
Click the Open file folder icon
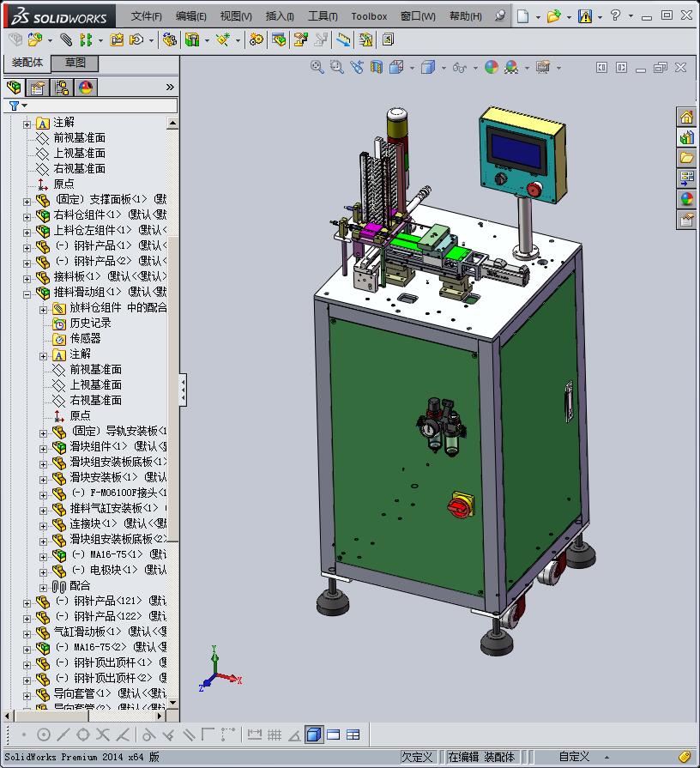tap(553, 16)
